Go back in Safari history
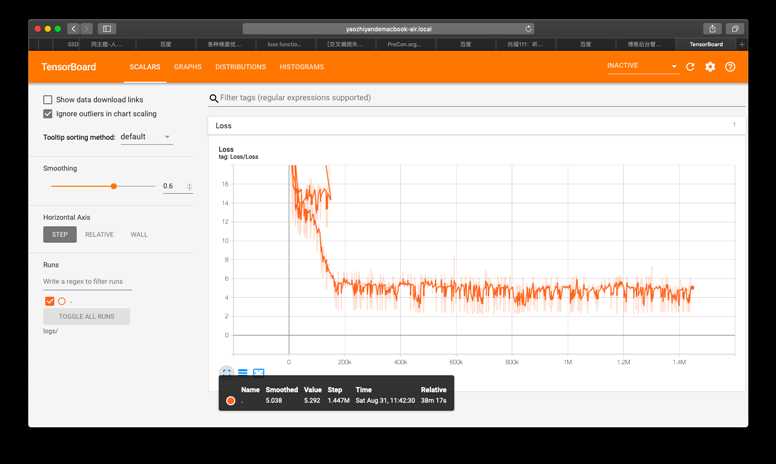776x464 pixels. [x=74, y=29]
